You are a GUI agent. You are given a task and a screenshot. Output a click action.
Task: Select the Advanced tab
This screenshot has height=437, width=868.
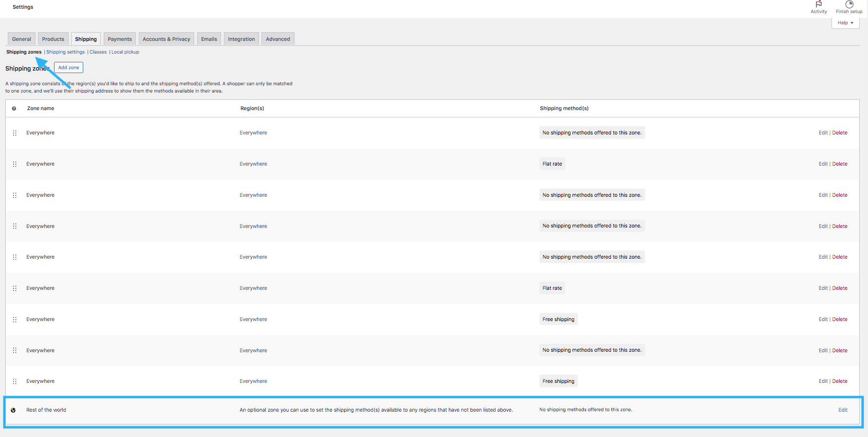click(278, 39)
